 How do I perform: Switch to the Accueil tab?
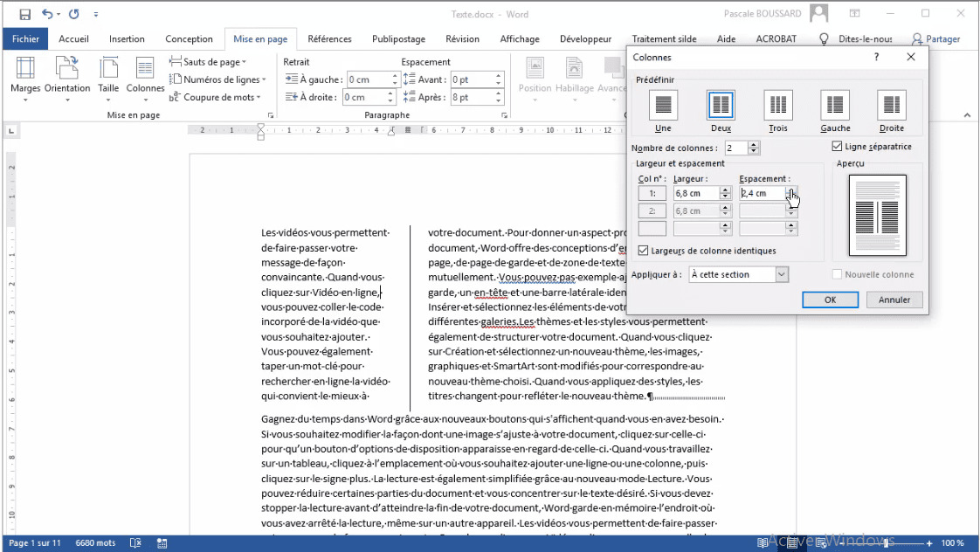point(73,38)
